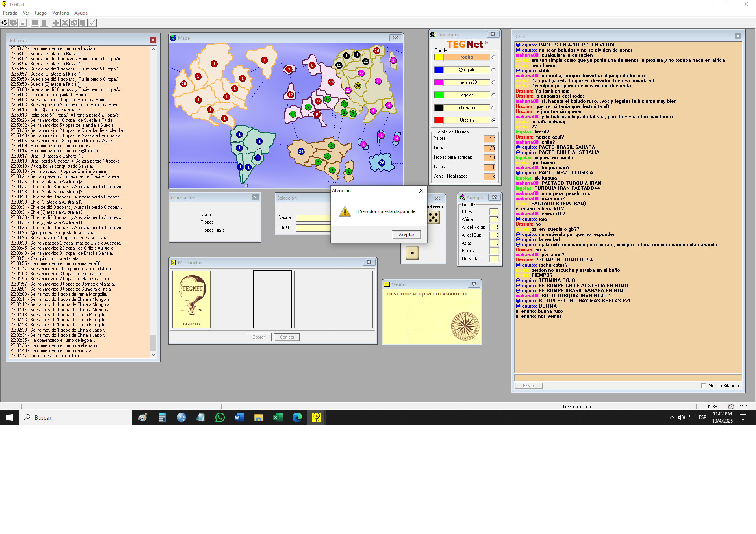Select the radio button beside makana08
This screenshot has width=756, height=534.
pyautogui.click(x=493, y=83)
